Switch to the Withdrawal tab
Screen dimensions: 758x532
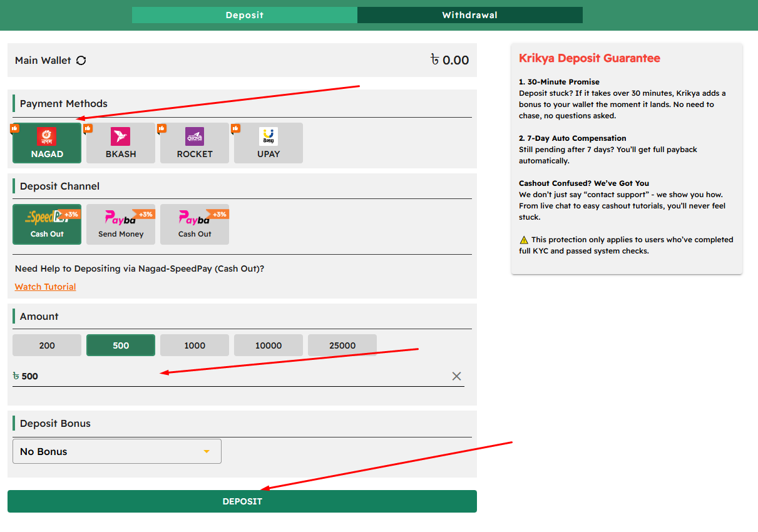point(469,15)
